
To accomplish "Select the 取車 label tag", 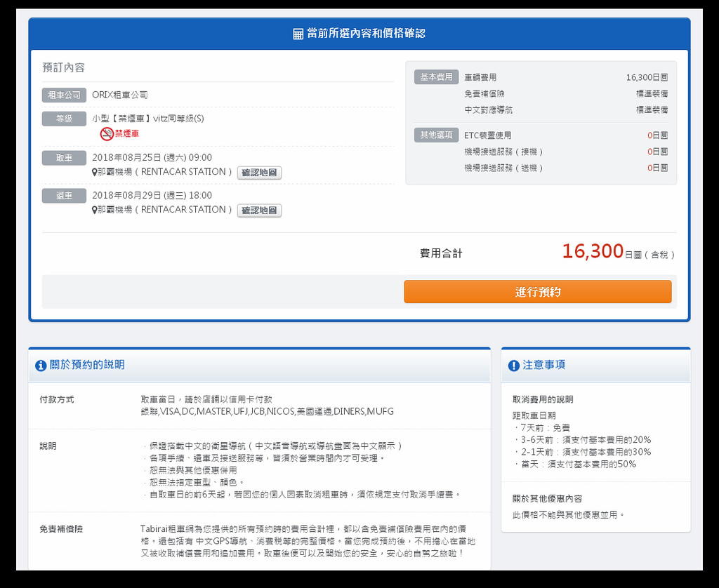I will point(64,158).
